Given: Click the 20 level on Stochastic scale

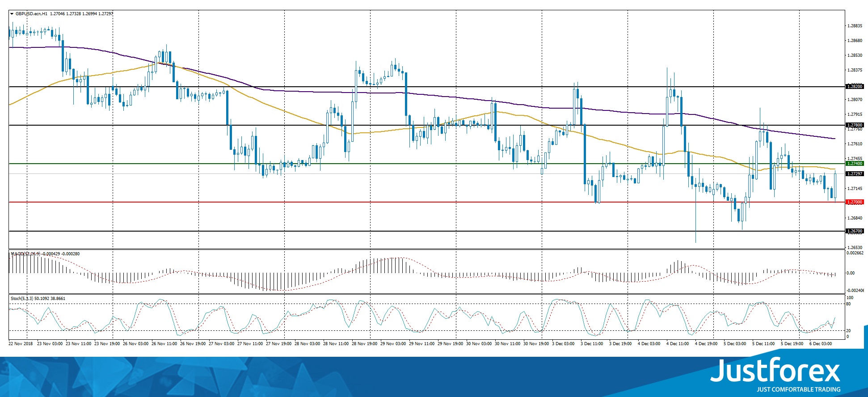Looking at the screenshot, I should point(848,331).
